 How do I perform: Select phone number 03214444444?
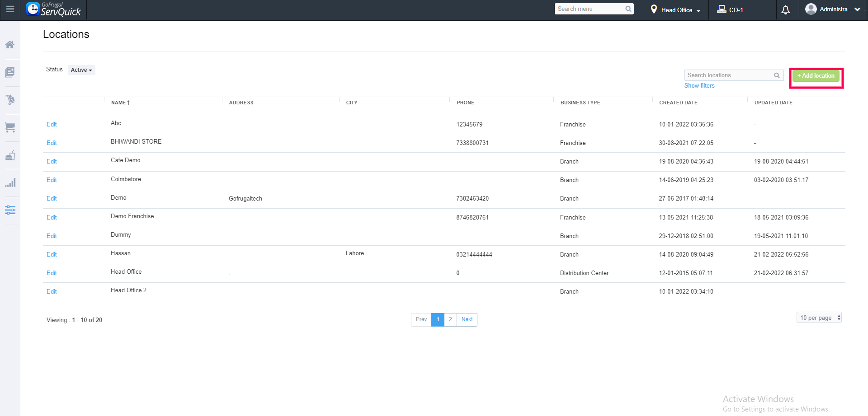coord(474,255)
